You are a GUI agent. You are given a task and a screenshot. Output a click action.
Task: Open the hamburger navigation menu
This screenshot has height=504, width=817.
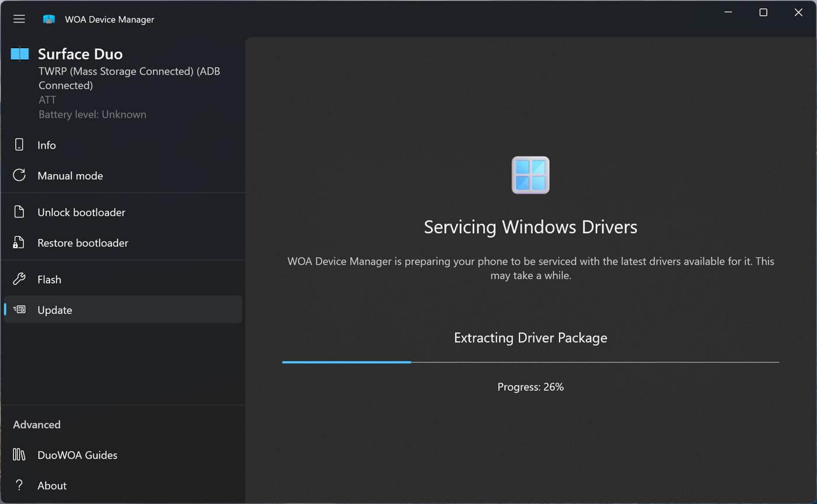[x=19, y=19]
